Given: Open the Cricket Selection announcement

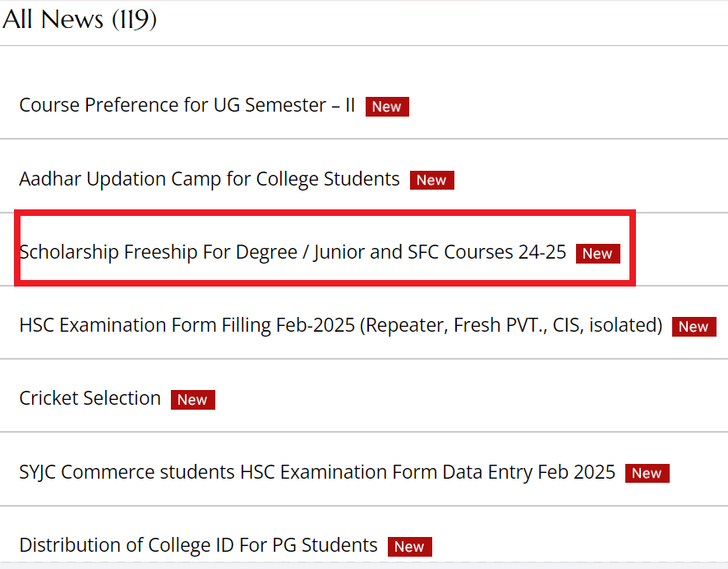Looking at the screenshot, I should tap(90, 398).
